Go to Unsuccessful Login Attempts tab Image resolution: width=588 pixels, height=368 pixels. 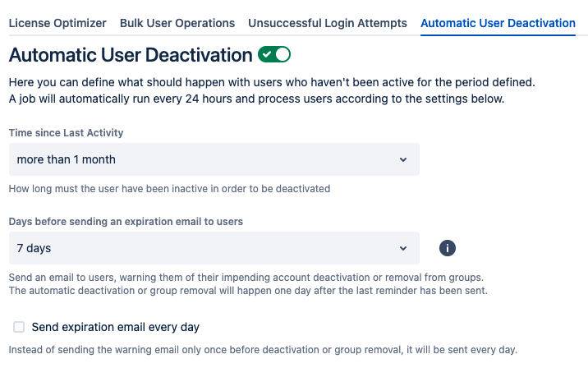(x=328, y=23)
